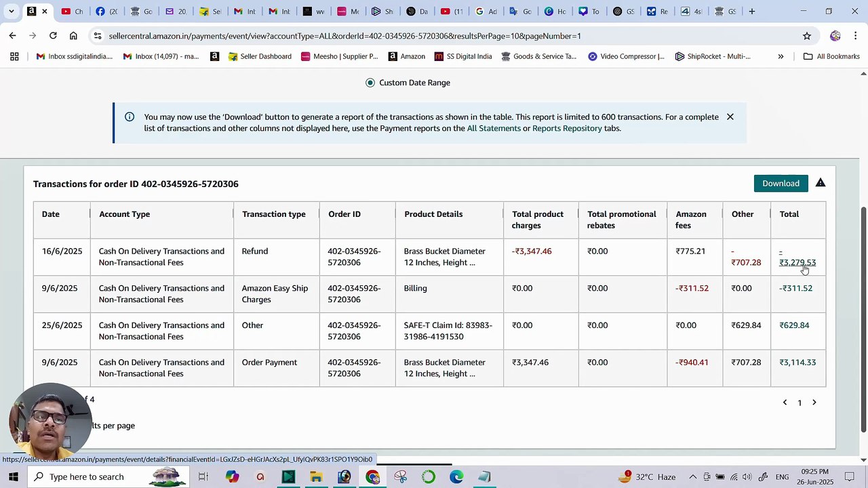
Task: Click the warning triangle beside Download
Action: pos(821,183)
